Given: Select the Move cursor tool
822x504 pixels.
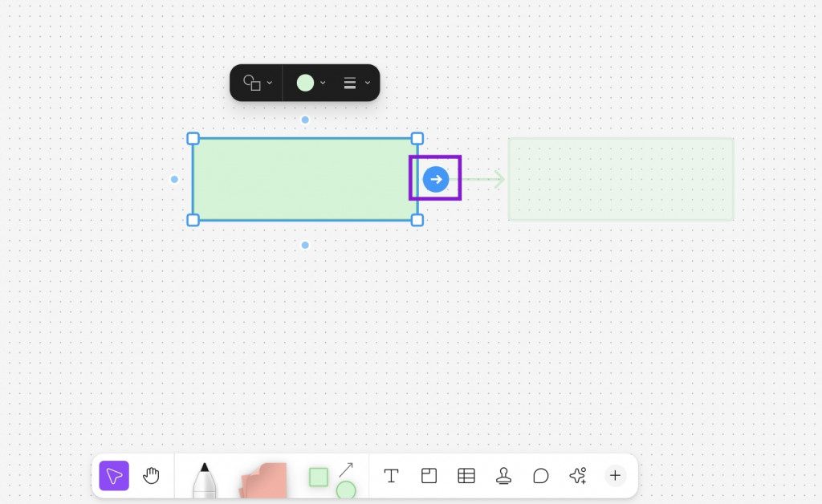Looking at the screenshot, I should tap(114, 476).
